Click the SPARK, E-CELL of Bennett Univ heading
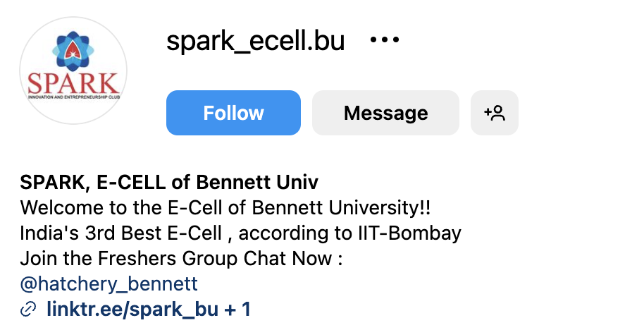Screen dimensions: 644x330 point(169,182)
